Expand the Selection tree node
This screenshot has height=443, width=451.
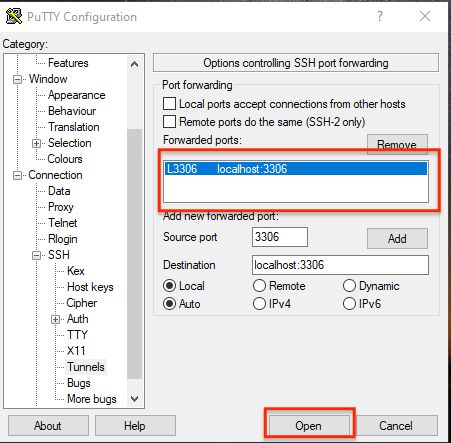[36, 143]
